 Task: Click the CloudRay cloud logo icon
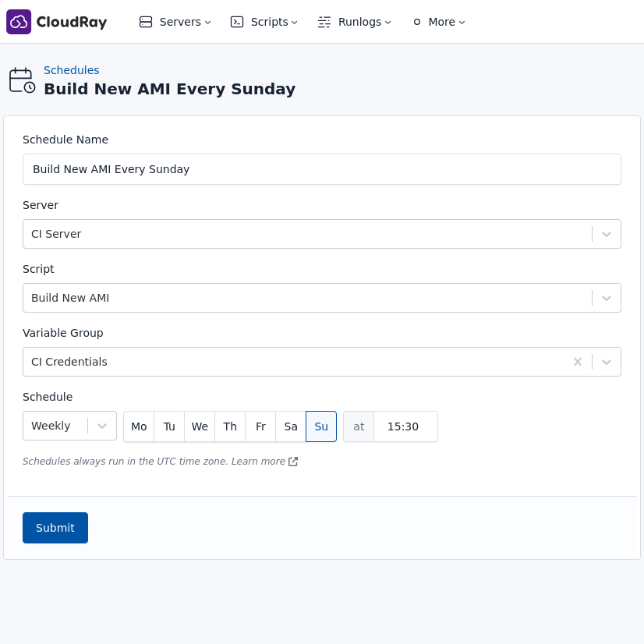click(19, 21)
